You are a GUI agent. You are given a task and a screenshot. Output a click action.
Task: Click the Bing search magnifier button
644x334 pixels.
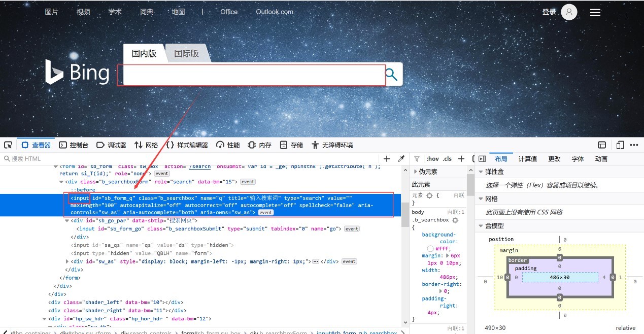coord(391,75)
